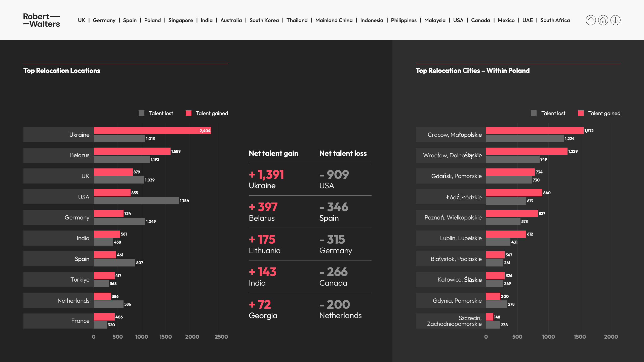Go to the South Africa page
This screenshot has width=644, height=362.
click(555, 20)
